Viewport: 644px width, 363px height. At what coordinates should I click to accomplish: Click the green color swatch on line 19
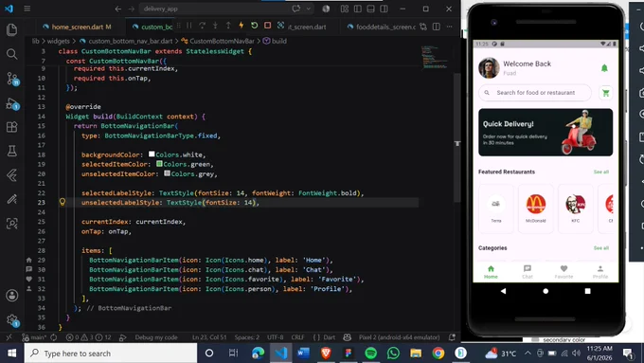159,164
